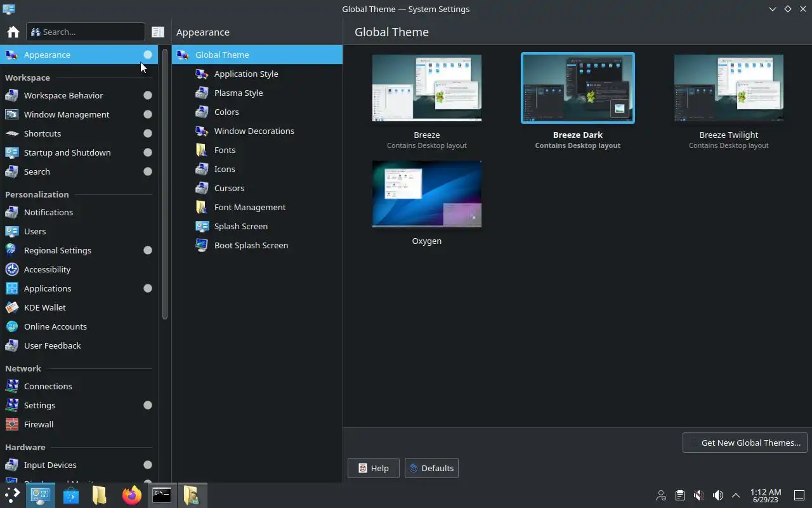Image resolution: width=812 pixels, height=508 pixels.
Task: Open Font Management page
Action: (257, 207)
